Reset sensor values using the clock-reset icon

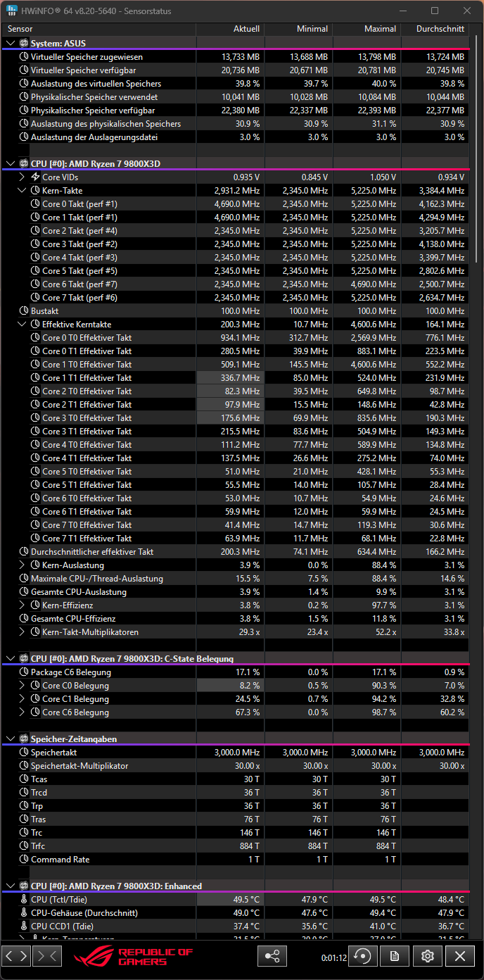point(362,956)
